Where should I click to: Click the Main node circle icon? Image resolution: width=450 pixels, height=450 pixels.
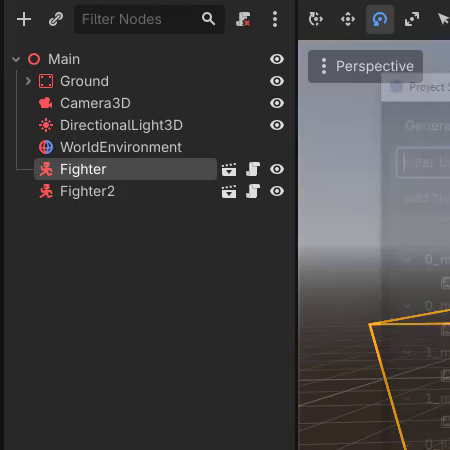tap(34, 59)
